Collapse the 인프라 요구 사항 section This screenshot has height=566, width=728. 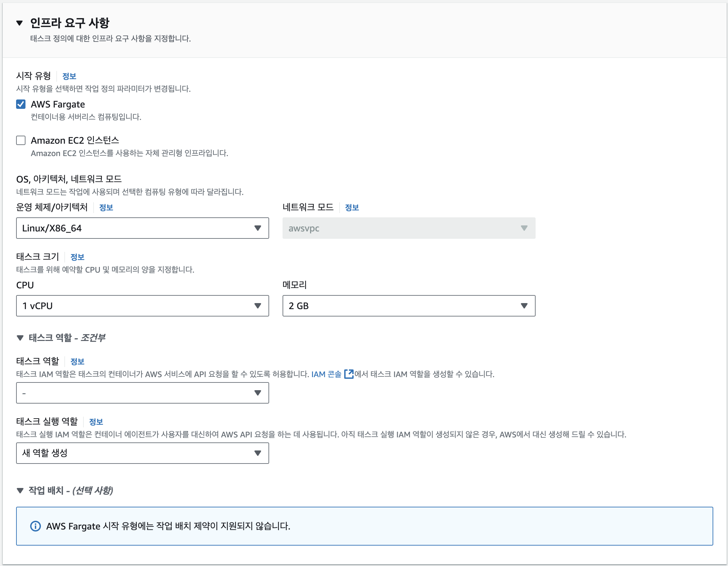point(19,23)
